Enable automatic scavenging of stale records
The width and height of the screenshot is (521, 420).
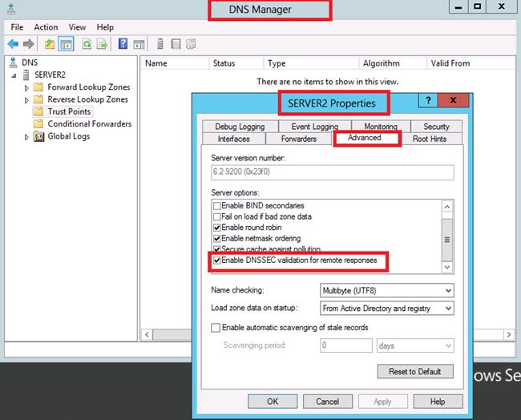click(216, 328)
